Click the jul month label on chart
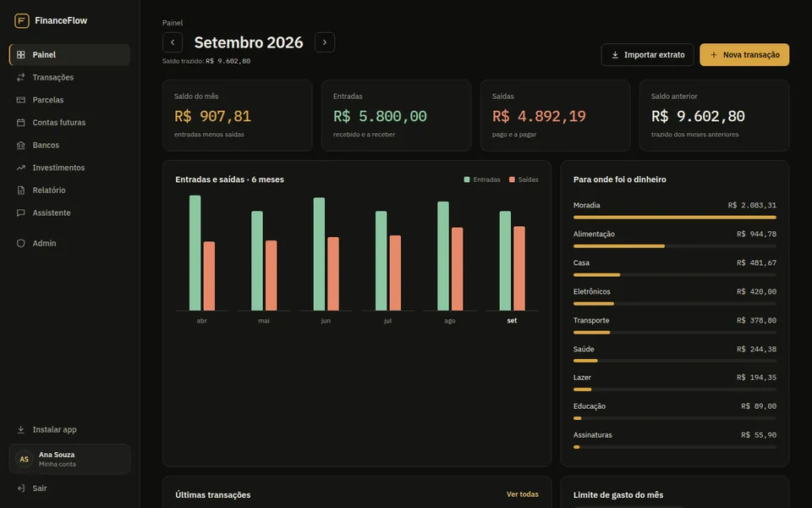The width and height of the screenshot is (812, 508). click(387, 321)
